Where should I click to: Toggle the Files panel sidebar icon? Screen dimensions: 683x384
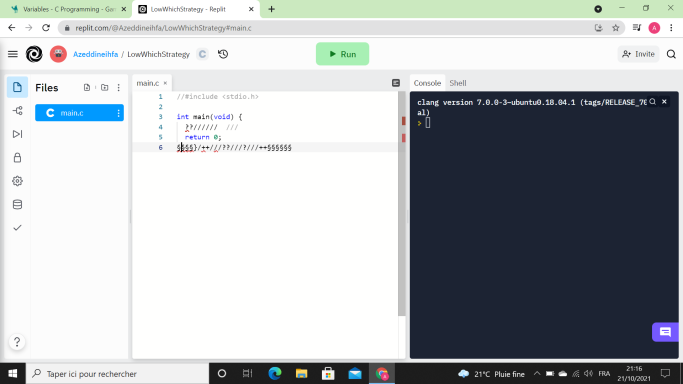click(x=17, y=87)
